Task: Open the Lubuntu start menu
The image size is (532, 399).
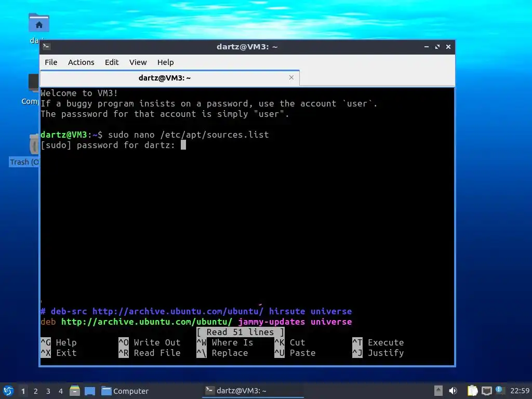Action: (8, 391)
